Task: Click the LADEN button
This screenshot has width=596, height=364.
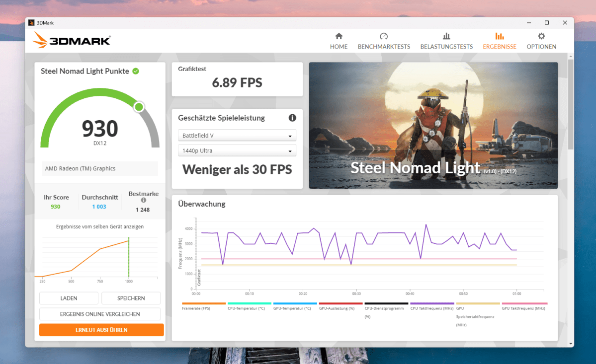Action: click(x=69, y=298)
